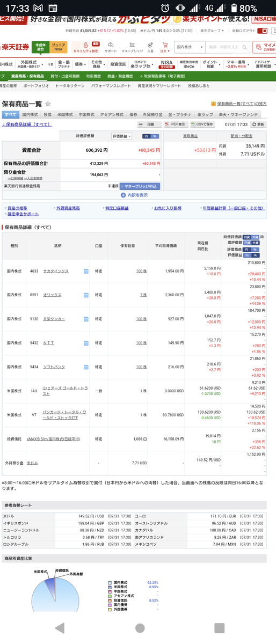Switch 評価損益 display to 円
Screen dimensions: 276x644
click(x=146, y=136)
